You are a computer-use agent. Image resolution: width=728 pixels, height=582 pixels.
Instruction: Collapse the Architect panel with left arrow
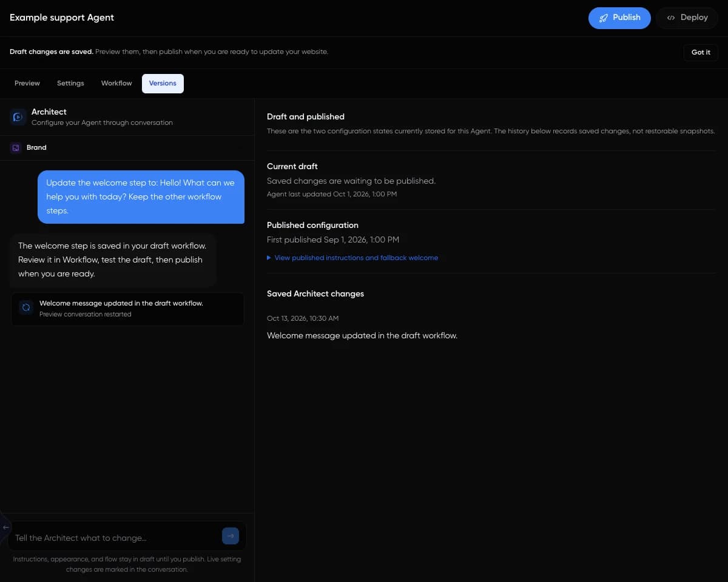(x=5, y=527)
